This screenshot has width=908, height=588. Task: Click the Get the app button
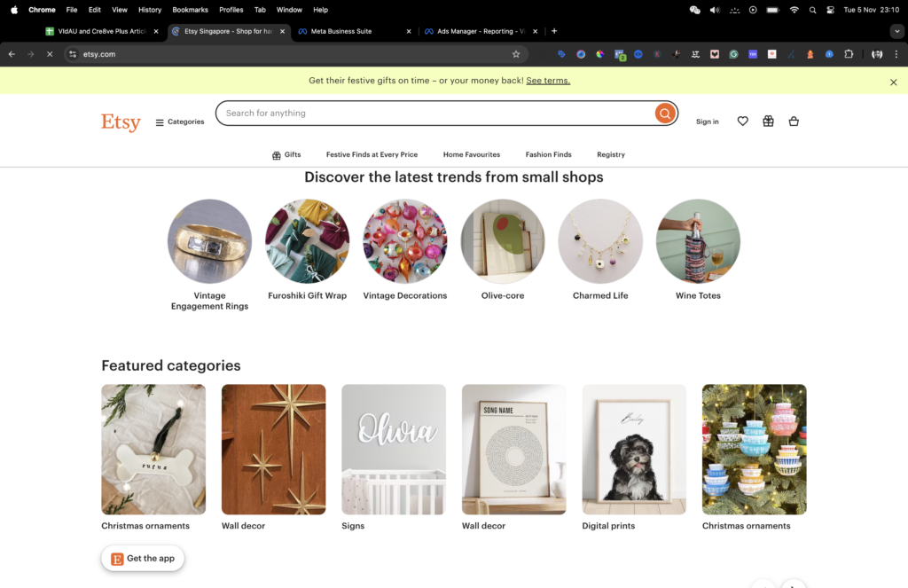tap(143, 559)
